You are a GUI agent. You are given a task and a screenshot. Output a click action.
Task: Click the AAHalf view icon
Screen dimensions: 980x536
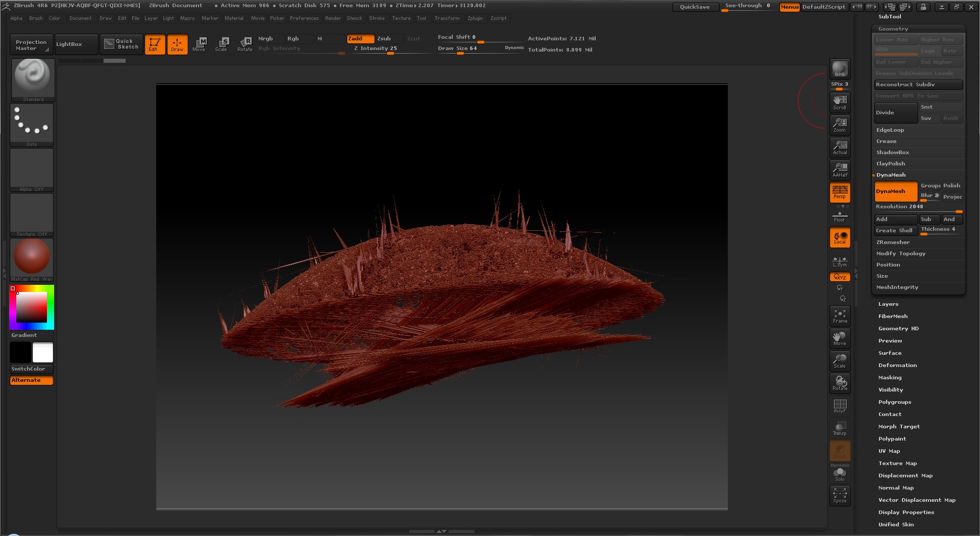pos(840,169)
